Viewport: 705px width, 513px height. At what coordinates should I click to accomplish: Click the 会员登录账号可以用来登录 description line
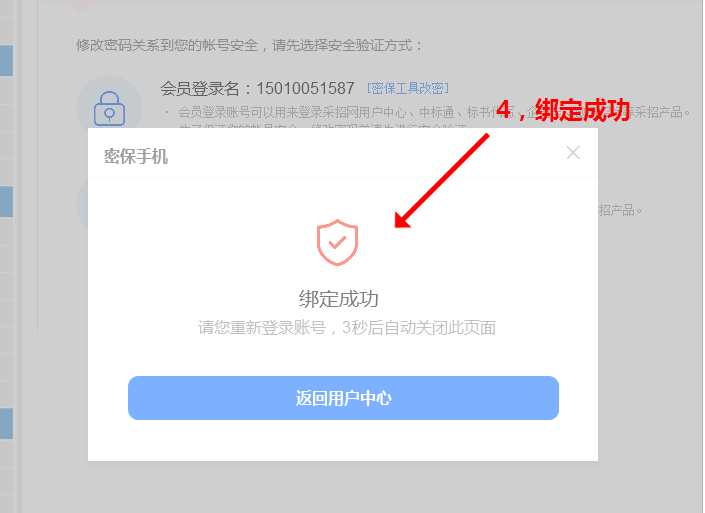tap(427, 112)
